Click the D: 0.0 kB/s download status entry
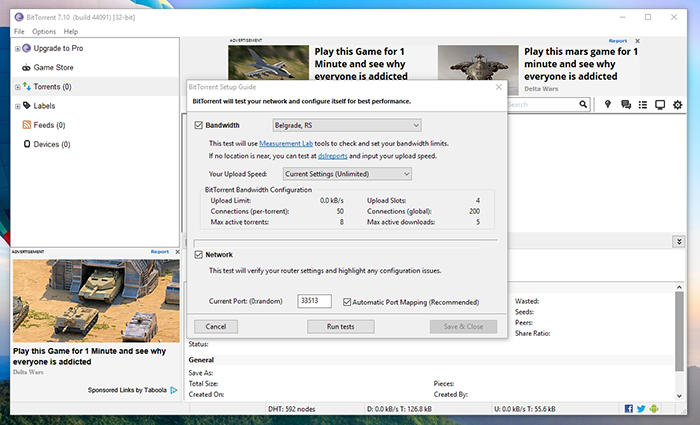 tap(399, 409)
